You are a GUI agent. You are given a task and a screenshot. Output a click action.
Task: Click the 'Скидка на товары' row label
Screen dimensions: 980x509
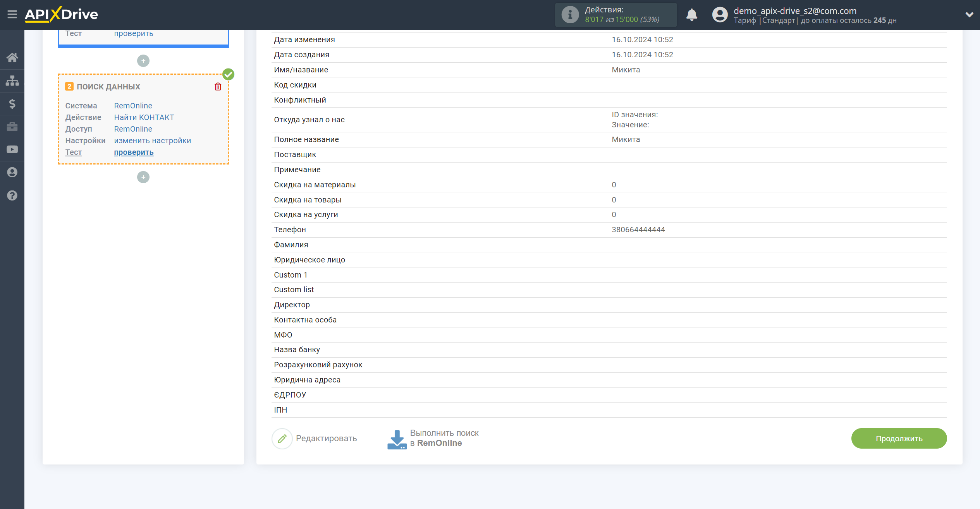[308, 200]
